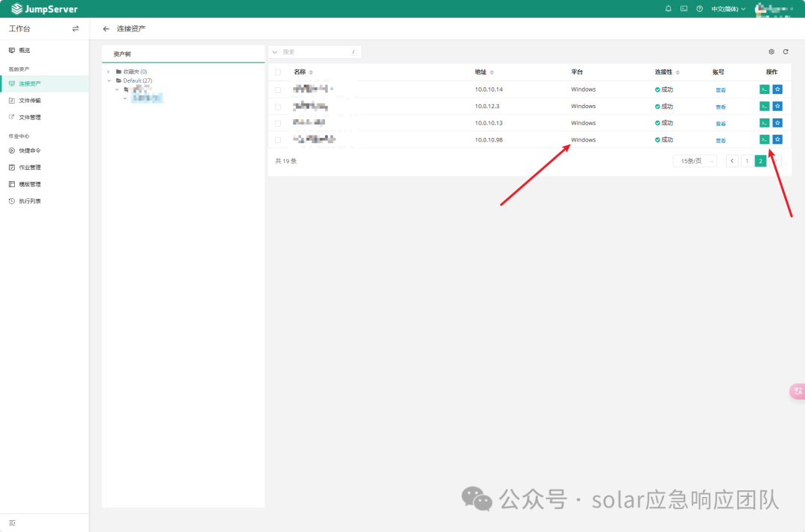Viewport: 805px width, 532px height.
Task: Favorite the asset 10.0.10.14 with star icon
Action: pyautogui.click(x=777, y=89)
